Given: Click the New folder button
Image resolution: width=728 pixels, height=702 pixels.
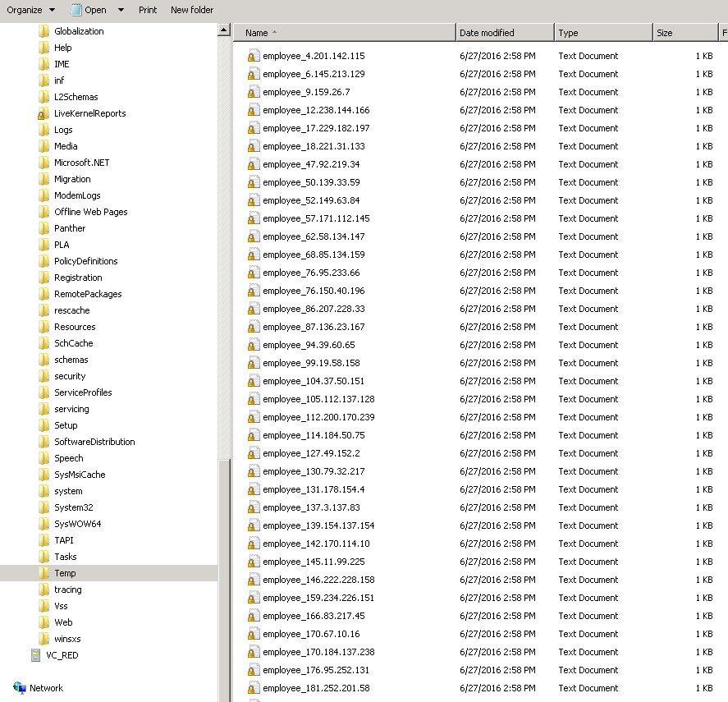Looking at the screenshot, I should [192, 10].
